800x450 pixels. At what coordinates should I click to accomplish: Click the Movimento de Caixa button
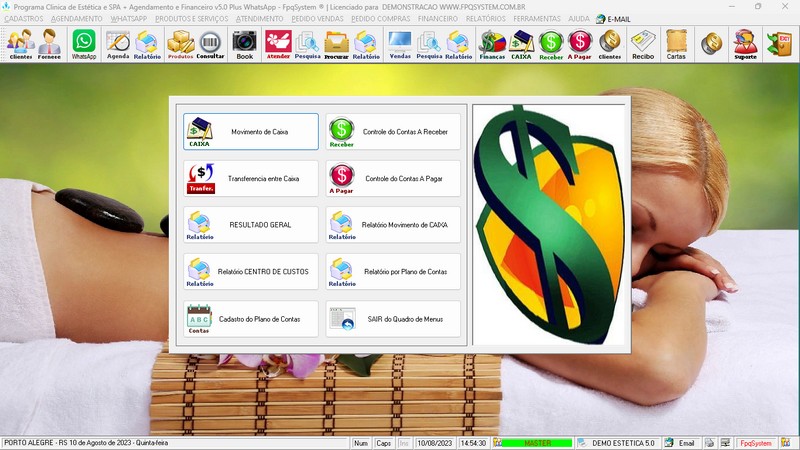pyautogui.click(x=251, y=132)
